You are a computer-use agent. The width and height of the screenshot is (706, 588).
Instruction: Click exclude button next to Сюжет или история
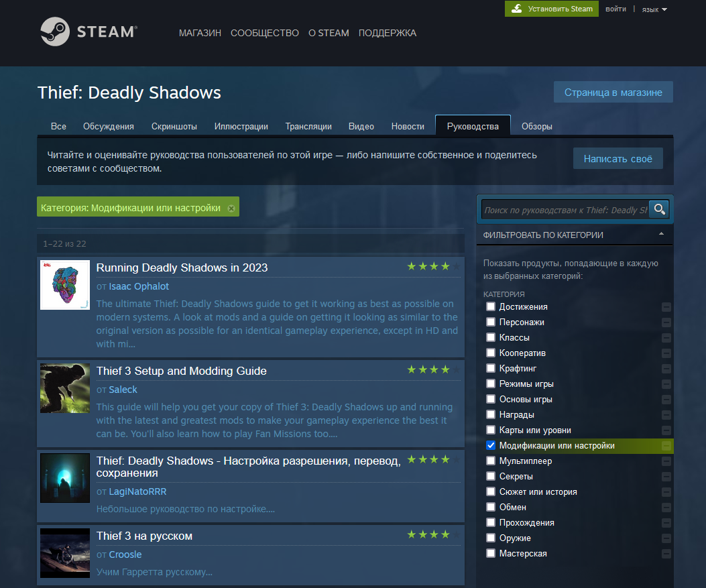click(x=666, y=492)
